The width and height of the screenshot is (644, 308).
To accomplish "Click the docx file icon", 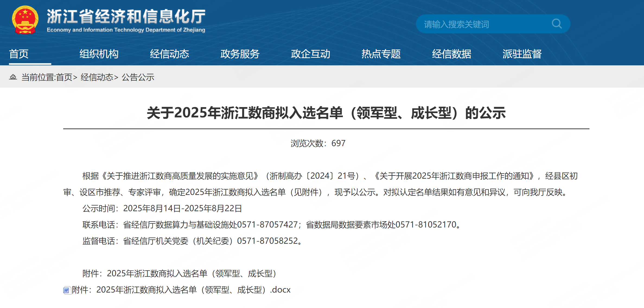I will click(x=67, y=290).
